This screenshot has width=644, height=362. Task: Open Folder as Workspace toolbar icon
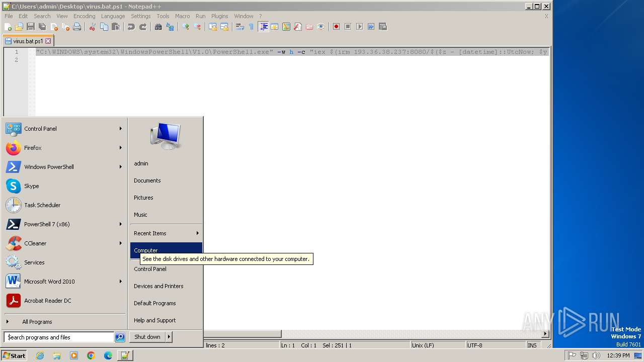(x=309, y=27)
